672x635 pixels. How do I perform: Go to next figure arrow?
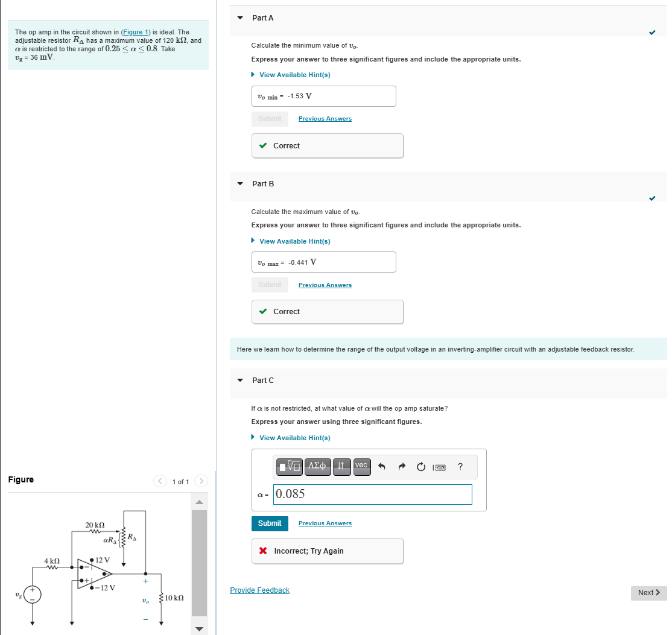pos(201,481)
